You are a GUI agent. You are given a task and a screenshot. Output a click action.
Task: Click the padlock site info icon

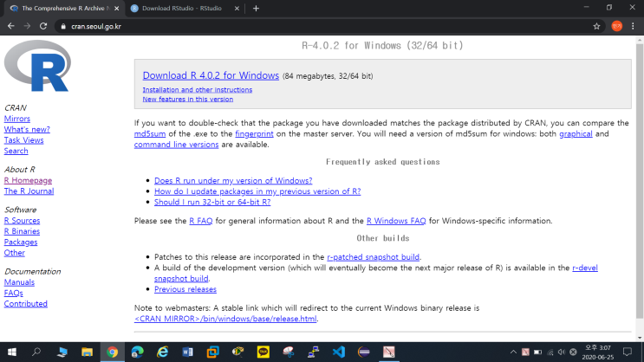(x=62, y=26)
